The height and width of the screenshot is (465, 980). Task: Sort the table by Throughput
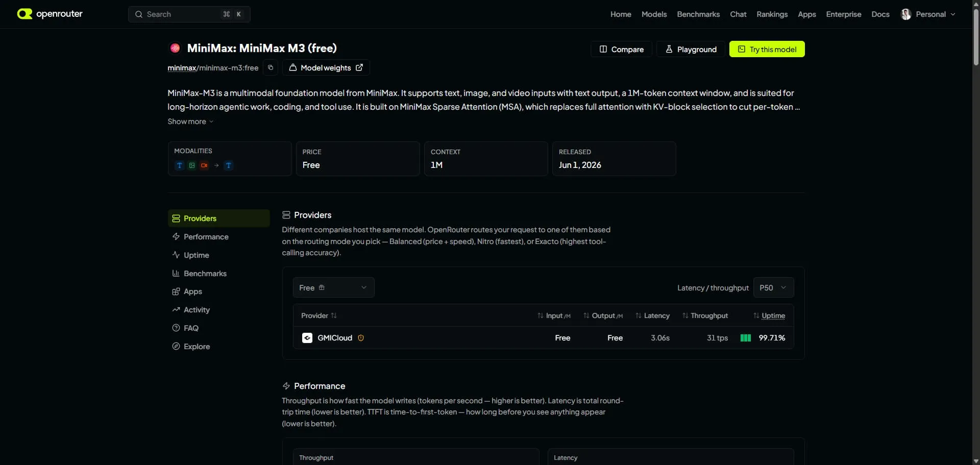[x=705, y=315]
